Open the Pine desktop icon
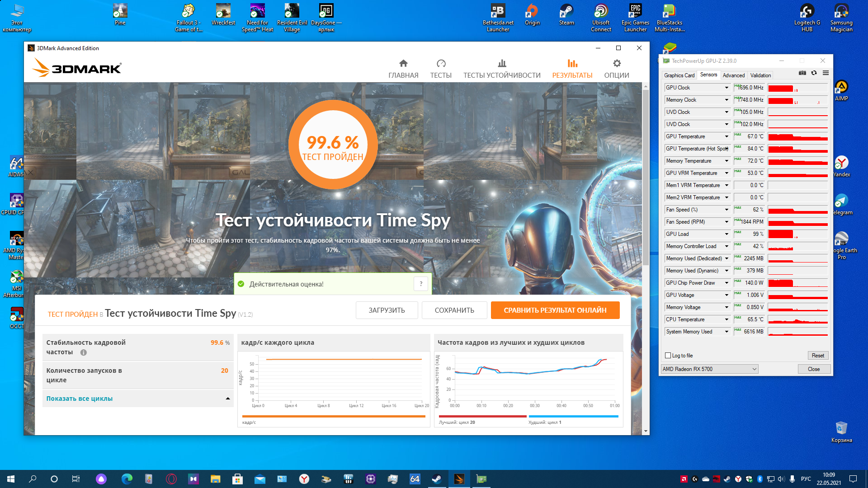This screenshot has width=868, height=488. click(120, 14)
